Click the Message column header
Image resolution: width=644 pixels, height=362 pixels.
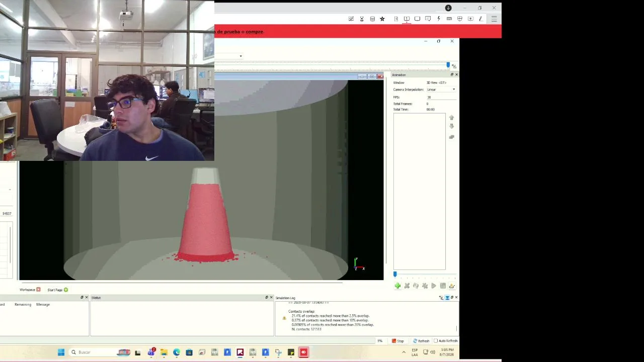(x=43, y=304)
